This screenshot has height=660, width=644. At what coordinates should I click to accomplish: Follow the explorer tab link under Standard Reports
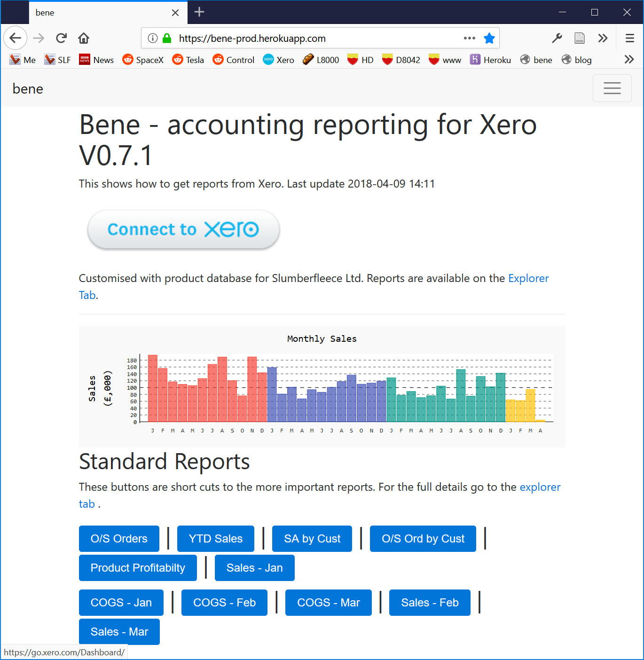pyautogui.click(x=540, y=487)
